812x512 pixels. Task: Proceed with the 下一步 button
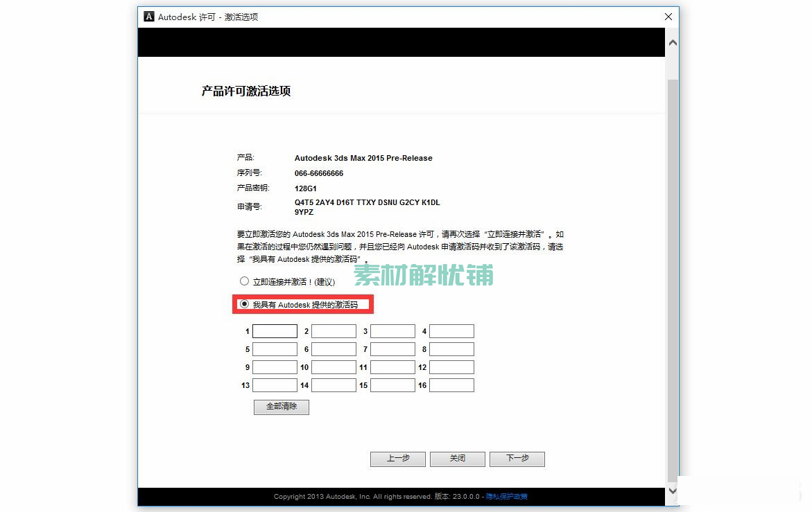(517, 459)
